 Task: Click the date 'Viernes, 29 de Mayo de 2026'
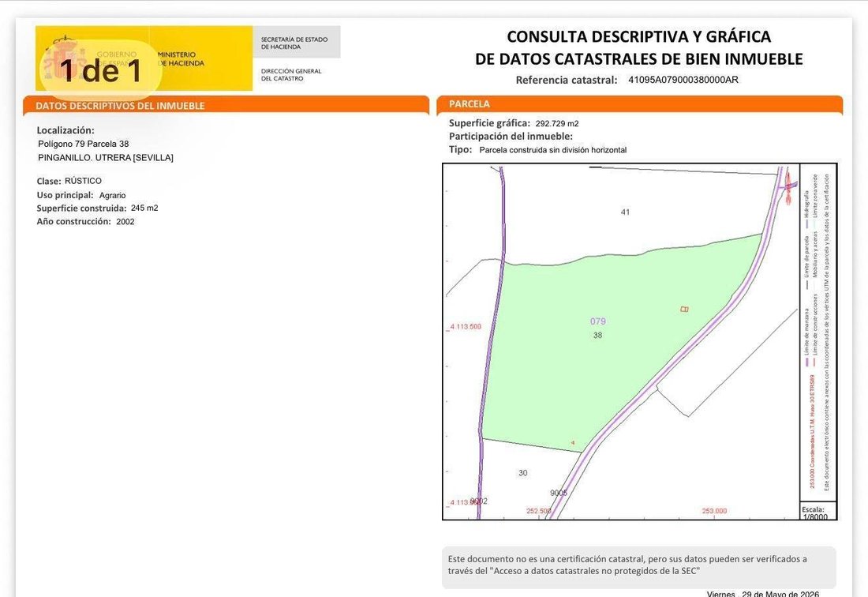pos(763,594)
